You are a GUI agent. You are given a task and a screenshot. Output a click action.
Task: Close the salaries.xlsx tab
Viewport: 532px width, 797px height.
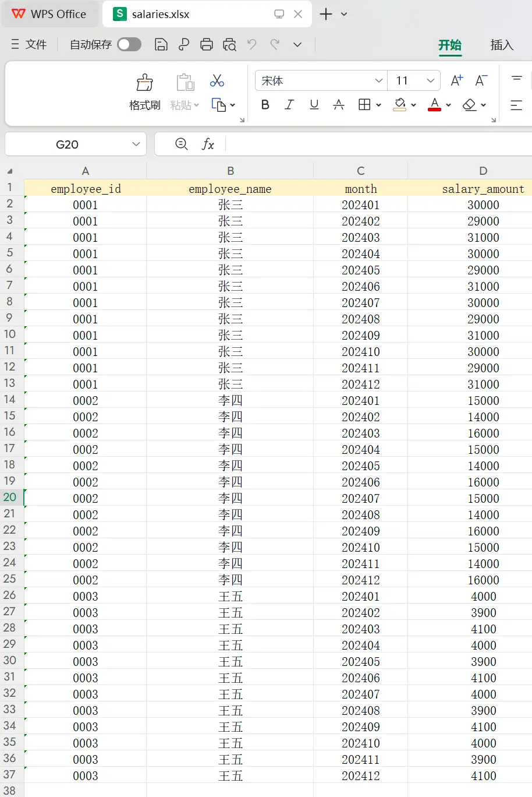point(298,14)
